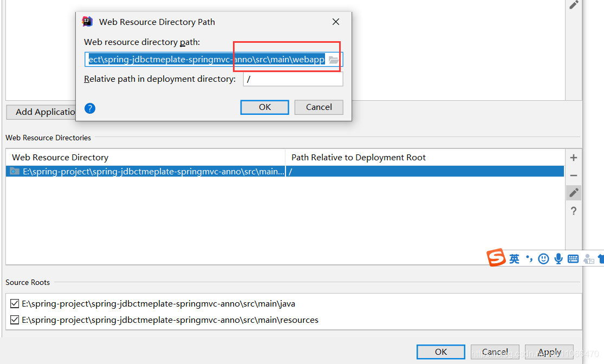The image size is (604, 364).
Task: Click the add (+) icon for Web Resource Directories
Action: [x=573, y=158]
